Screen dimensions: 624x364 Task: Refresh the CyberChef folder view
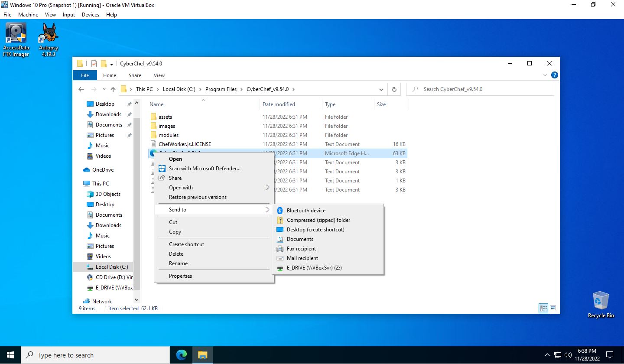click(x=394, y=89)
